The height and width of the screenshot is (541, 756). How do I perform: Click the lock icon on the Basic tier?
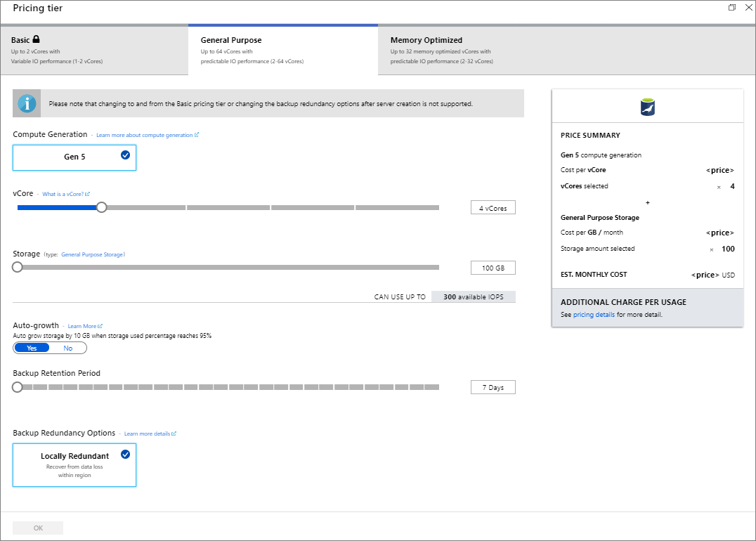tap(36, 40)
